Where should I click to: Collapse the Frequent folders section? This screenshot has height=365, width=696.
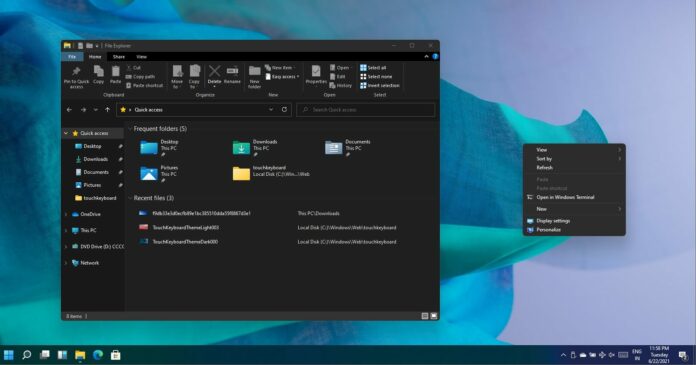(130, 129)
